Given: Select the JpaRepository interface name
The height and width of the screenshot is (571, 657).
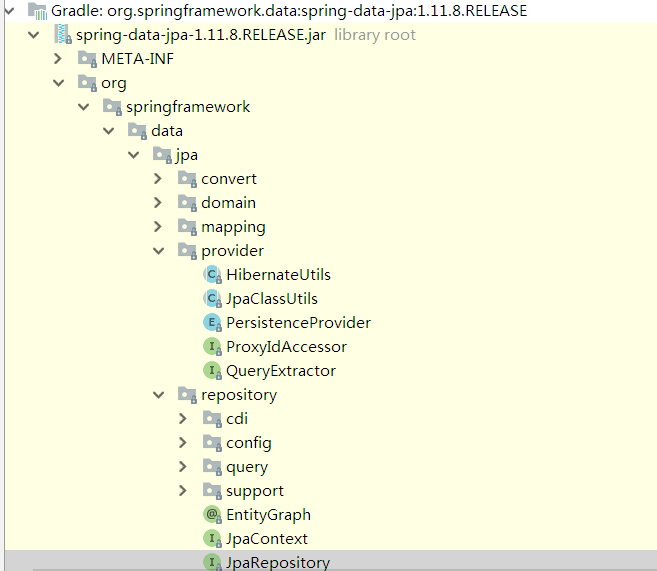Looking at the screenshot, I should point(278,562).
